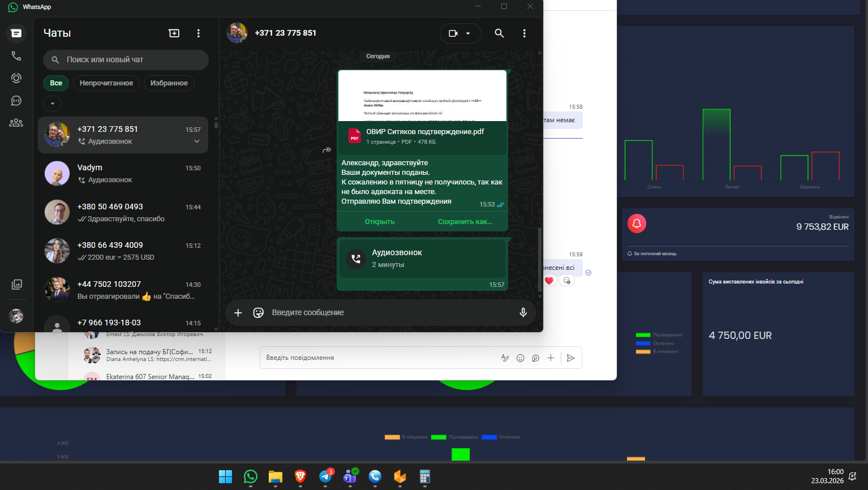Screen dimensions: 868x490
Task: Expand more chat filters with the chevron
Action: coord(53,104)
